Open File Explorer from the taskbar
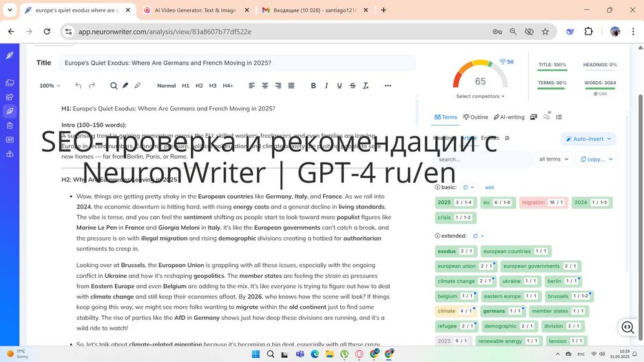This screenshot has height=362, width=644. tap(329, 354)
